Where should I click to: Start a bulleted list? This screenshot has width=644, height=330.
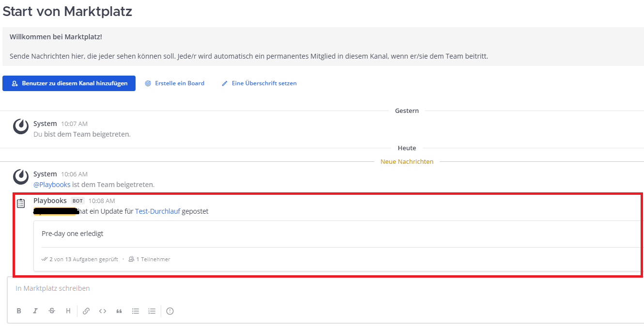pyautogui.click(x=136, y=311)
